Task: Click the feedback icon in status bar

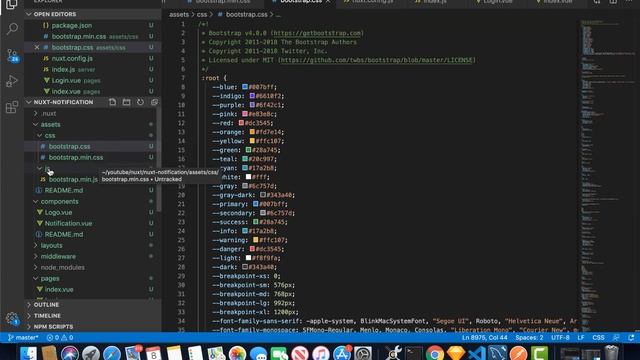Action: pos(616,338)
